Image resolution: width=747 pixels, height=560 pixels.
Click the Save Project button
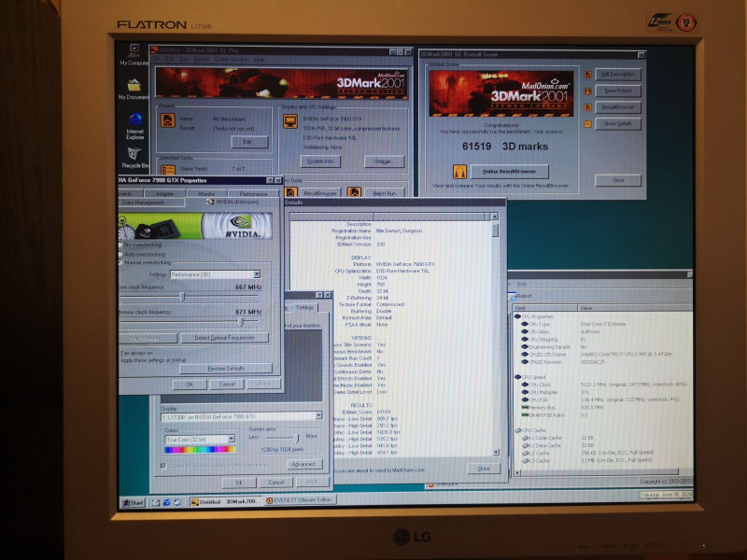[617, 91]
